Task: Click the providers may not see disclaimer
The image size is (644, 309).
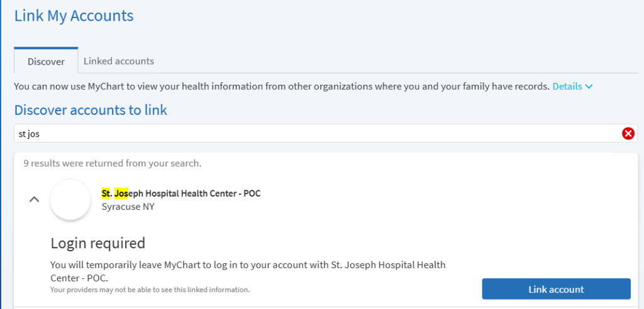Action: [x=150, y=290]
